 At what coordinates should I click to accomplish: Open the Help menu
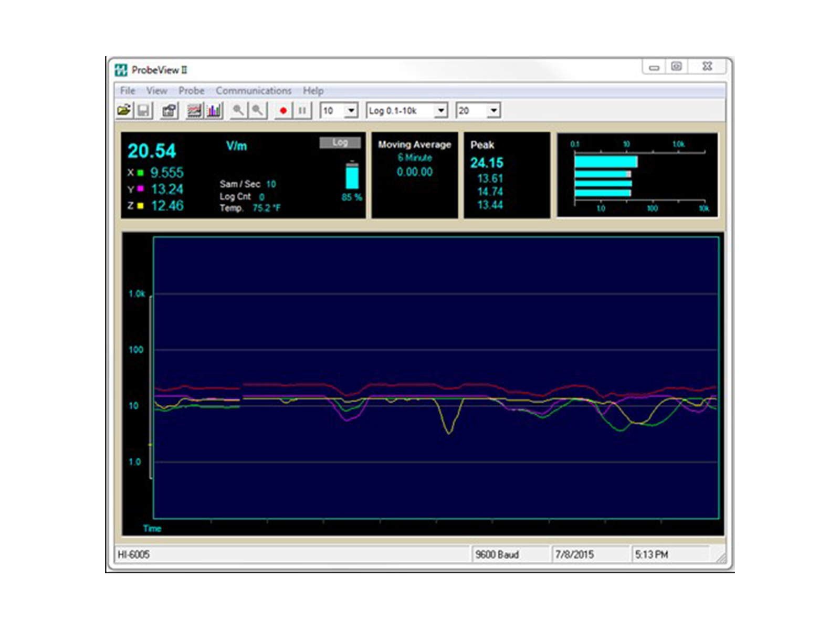tap(313, 91)
